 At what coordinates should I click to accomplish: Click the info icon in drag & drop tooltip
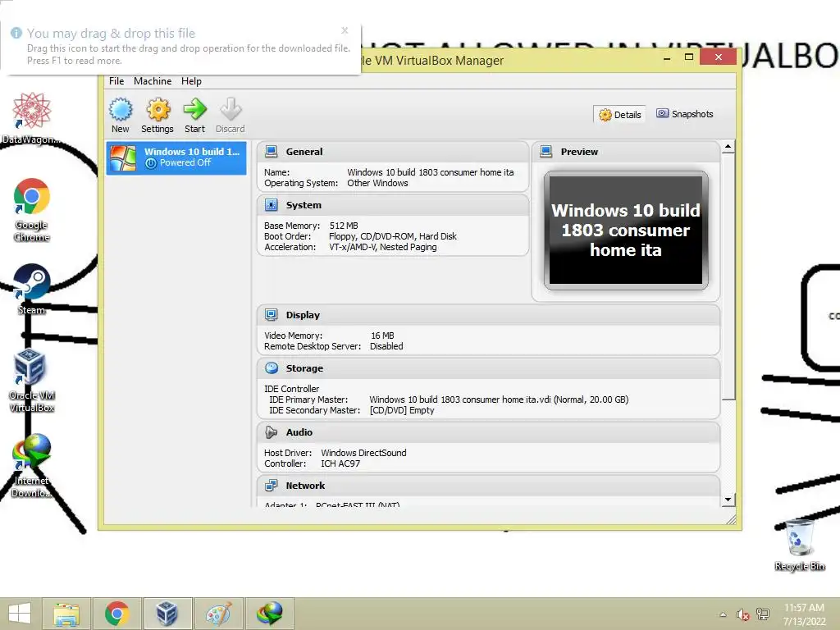coord(16,33)
